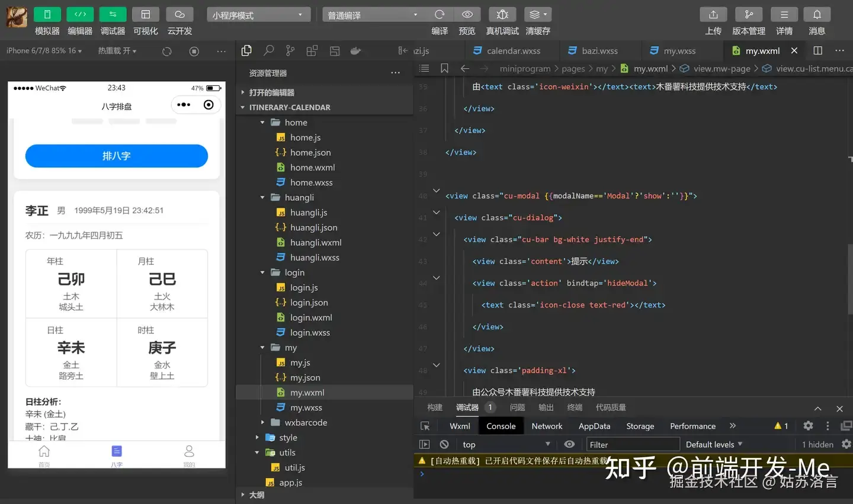Open the iPhone 6/7/8 device dropdown

coord(44,51)
